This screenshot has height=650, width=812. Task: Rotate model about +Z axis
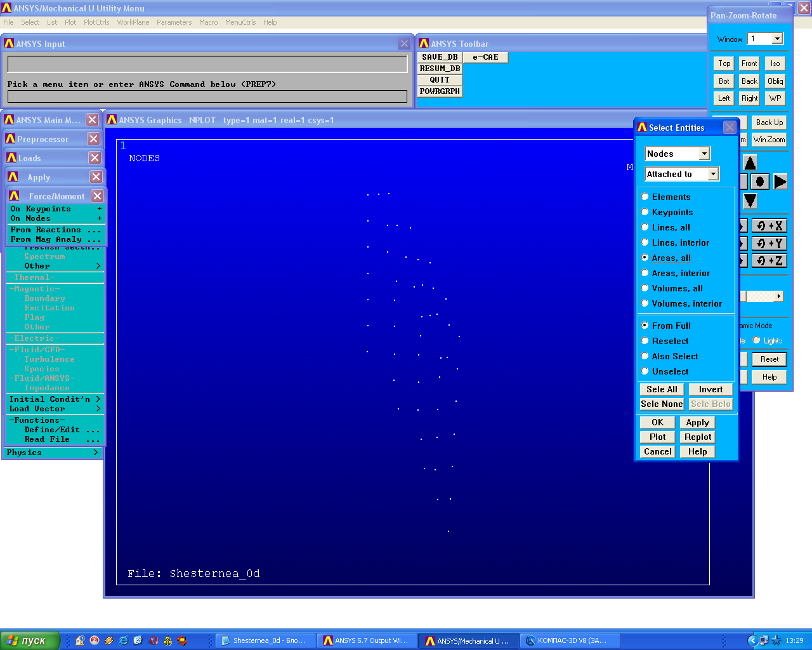pos(769,260)
